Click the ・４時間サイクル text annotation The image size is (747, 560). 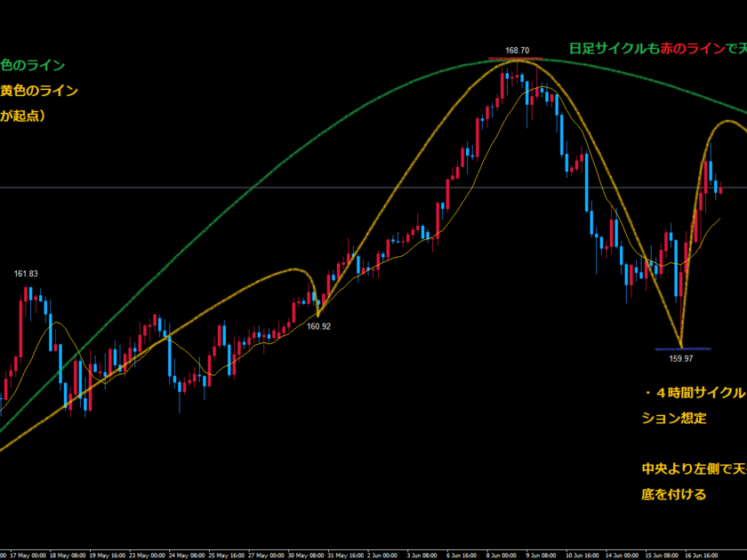pos(694,392)
